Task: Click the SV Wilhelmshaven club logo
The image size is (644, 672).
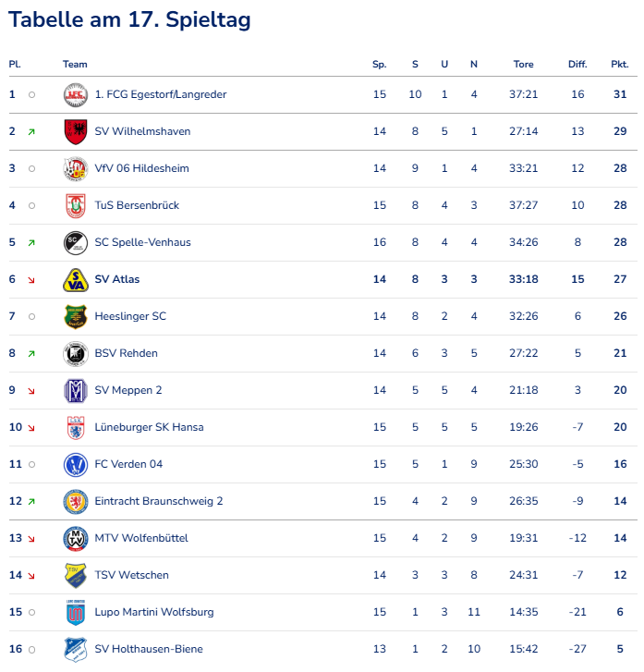Action: 75,131
